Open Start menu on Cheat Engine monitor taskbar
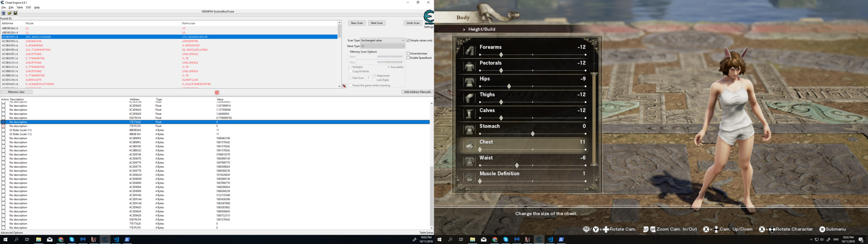Image resolution: width=868 pixels, height=244 pixels. pos(5,239)
